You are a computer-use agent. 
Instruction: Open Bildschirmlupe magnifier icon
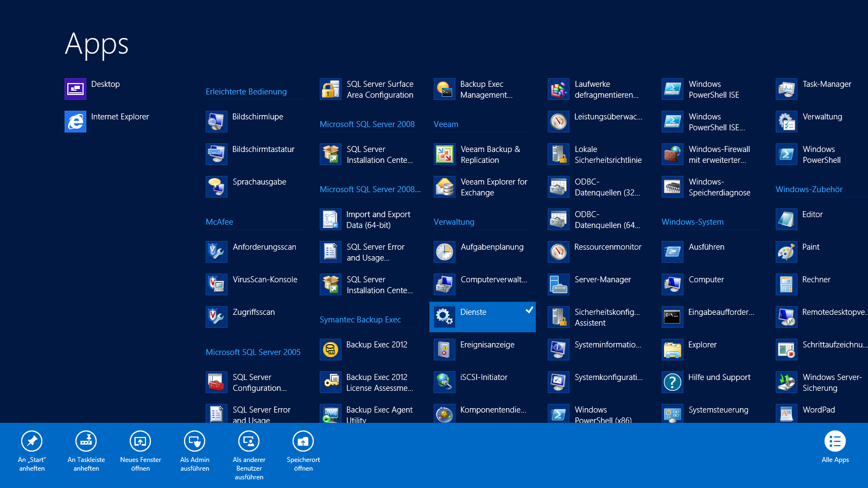pos(217,122)
